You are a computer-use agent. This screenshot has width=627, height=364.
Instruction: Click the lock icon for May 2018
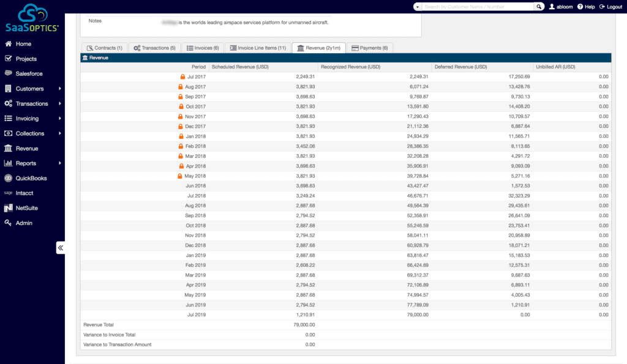point(180,176)
